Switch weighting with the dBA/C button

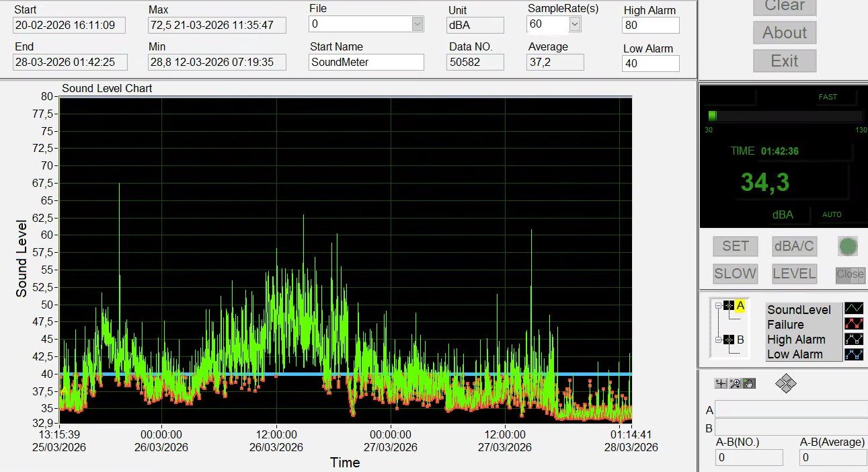tap(794, 247)
